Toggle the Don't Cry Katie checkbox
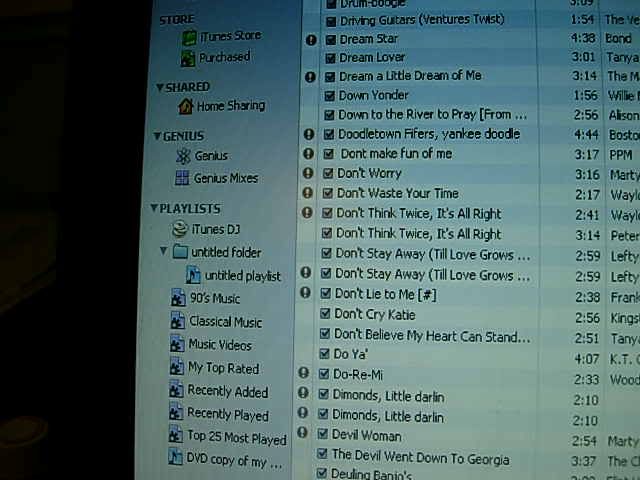 click(x=325, y=313)
